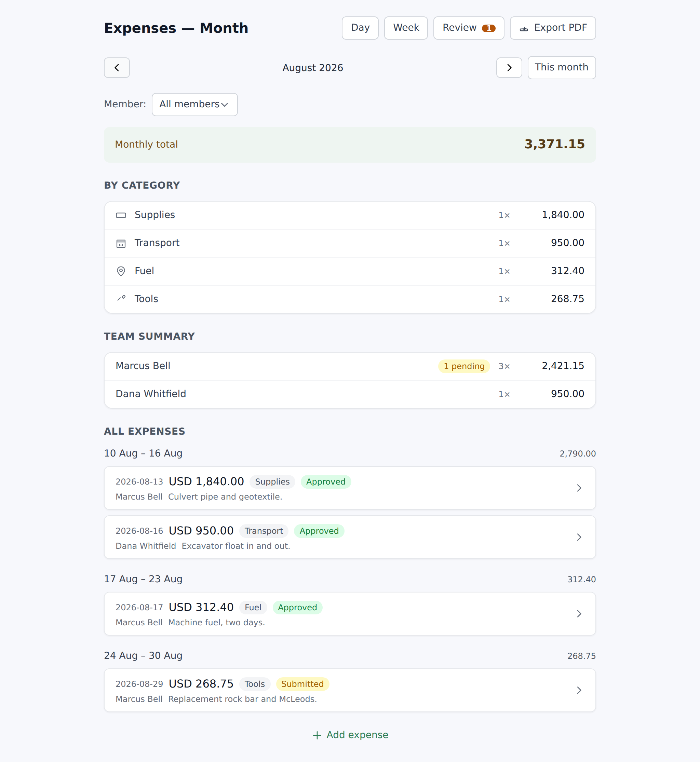Viewport: 700px width, 762px height.
Task: Click the Transport category row label
Action: click(157, 243)
